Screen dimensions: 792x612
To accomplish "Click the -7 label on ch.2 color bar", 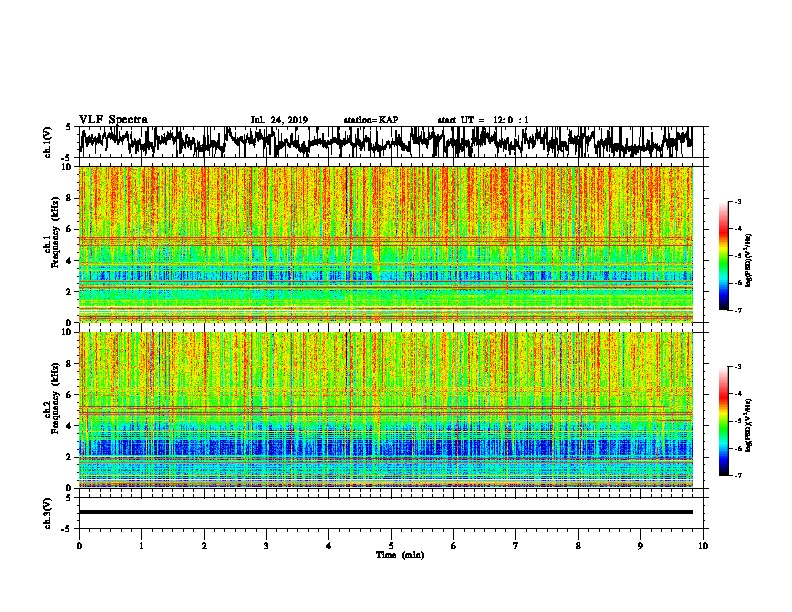I will (737, 475).
